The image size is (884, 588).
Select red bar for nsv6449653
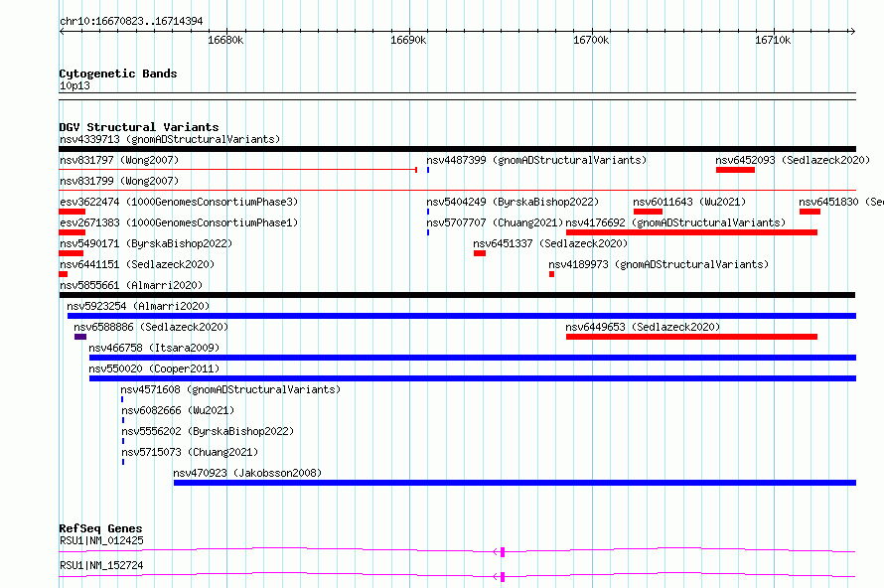point(691,337)
